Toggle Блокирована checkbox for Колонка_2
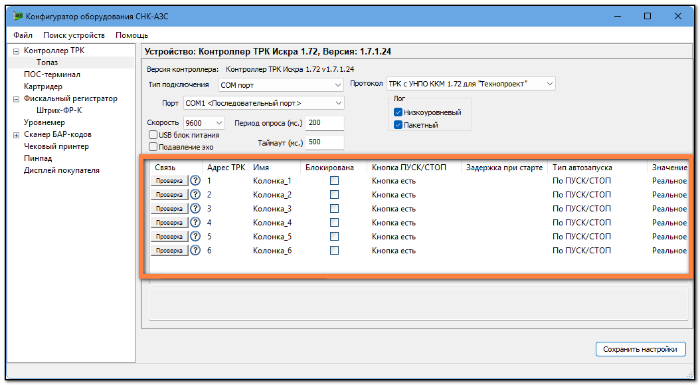Viewport: 700px width, 385px height. 334,194
